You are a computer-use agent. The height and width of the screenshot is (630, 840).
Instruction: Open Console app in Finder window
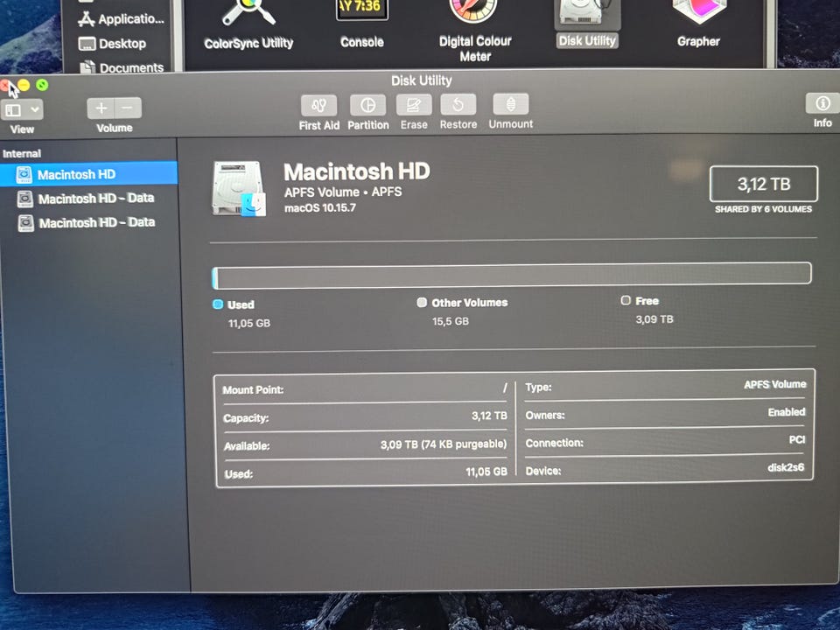click(x=362, y=24)
